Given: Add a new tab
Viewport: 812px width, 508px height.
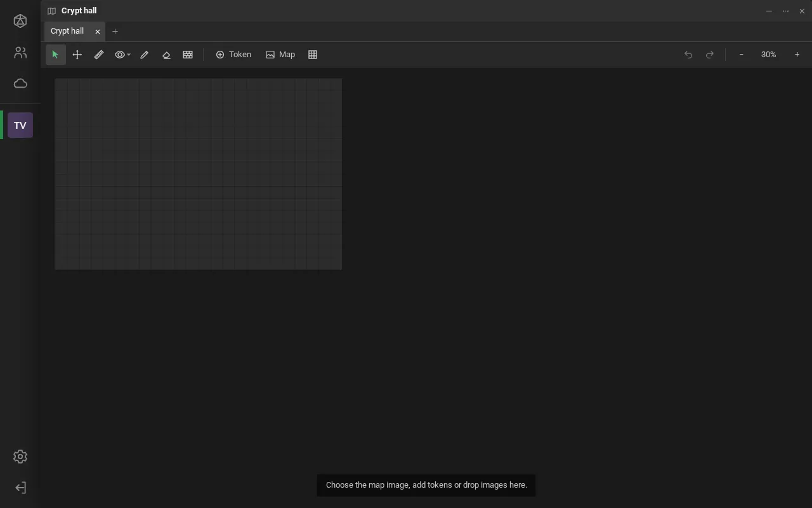Looking at the screenshot, I should [x=115, y=31].
